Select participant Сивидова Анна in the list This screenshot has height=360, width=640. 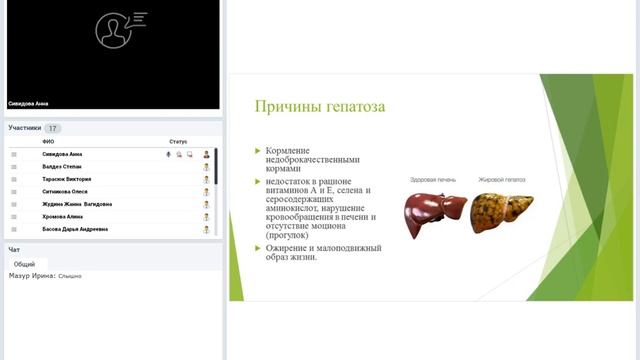point(62,154)
